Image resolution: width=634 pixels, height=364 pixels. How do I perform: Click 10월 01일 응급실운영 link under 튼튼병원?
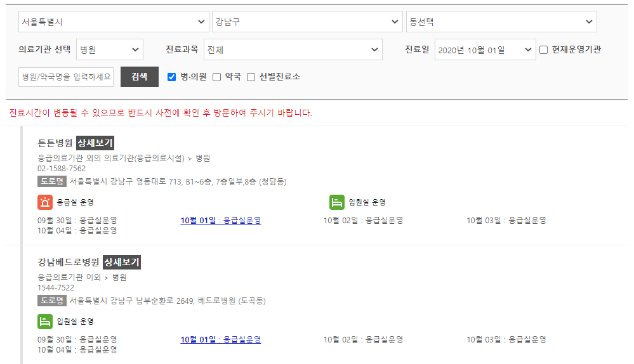point(221,221)
